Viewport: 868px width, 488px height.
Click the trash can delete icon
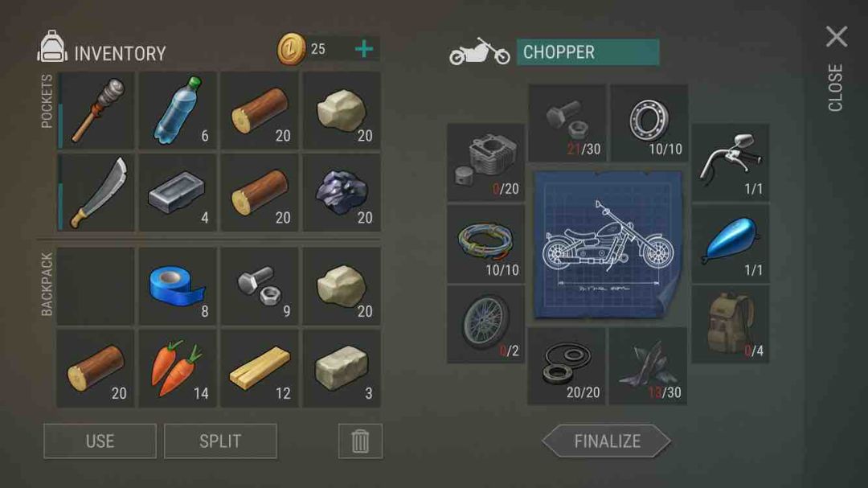pyautogui.click(x=360, y=441)
